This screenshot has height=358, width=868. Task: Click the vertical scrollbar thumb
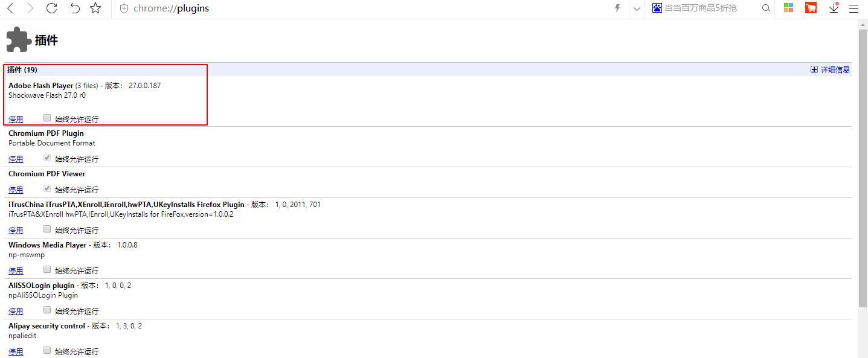(863, 168)
